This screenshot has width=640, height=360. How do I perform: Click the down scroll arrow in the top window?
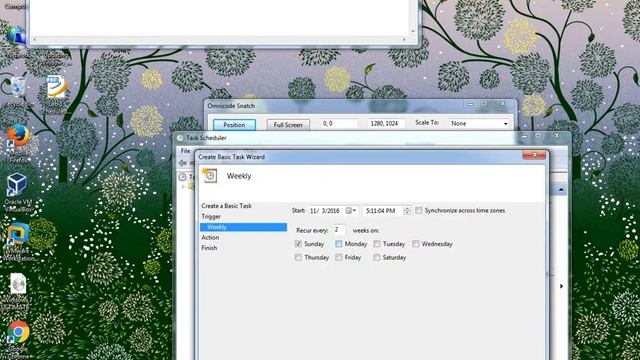(412, 31)
